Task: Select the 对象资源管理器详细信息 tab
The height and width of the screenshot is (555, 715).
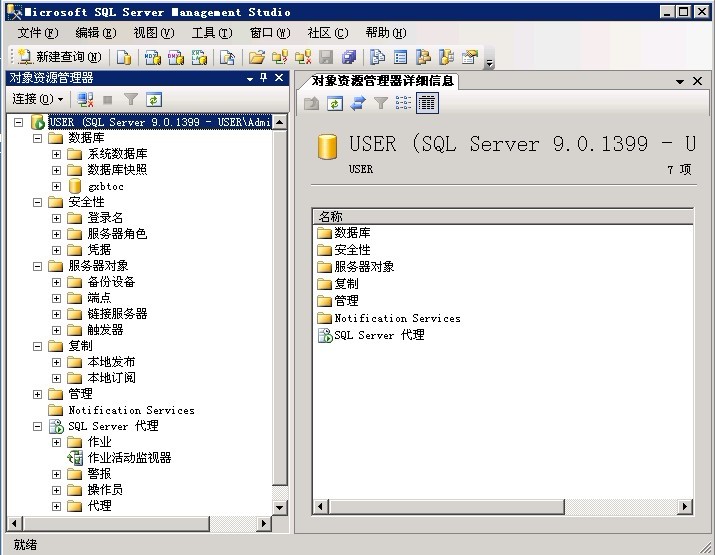Action: tap(382, 81)
